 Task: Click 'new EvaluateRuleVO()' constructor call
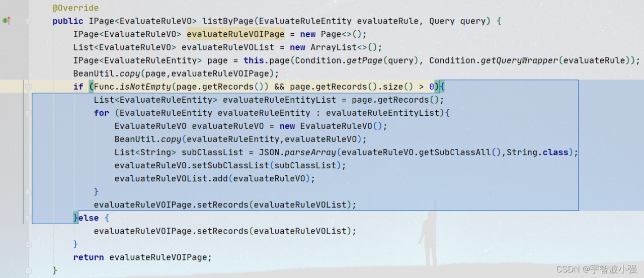331,126
